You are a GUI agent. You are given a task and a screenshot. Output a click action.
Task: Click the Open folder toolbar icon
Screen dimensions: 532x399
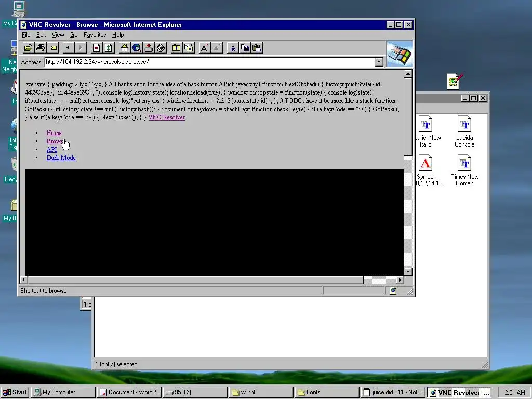pos(29,48)
